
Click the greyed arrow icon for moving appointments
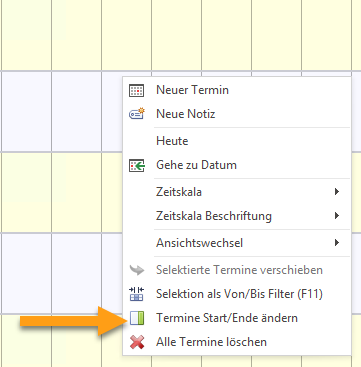point(137,270)
